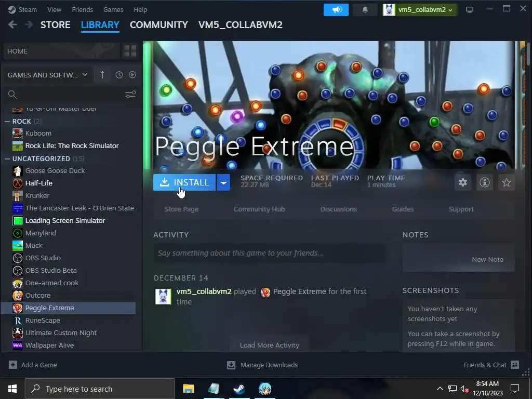Viewport: 532px width, 399px height.
Task: Open the Discussions link
Action: (339, 209)
